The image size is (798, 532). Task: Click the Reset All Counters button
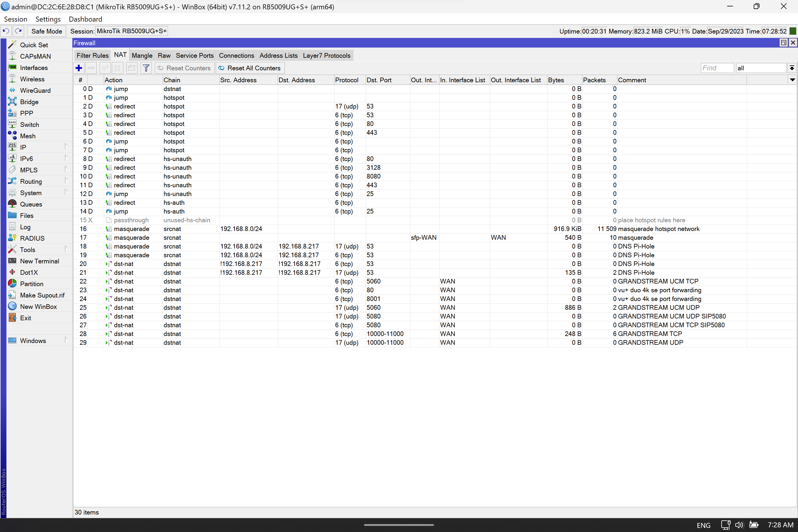point(250,68)
